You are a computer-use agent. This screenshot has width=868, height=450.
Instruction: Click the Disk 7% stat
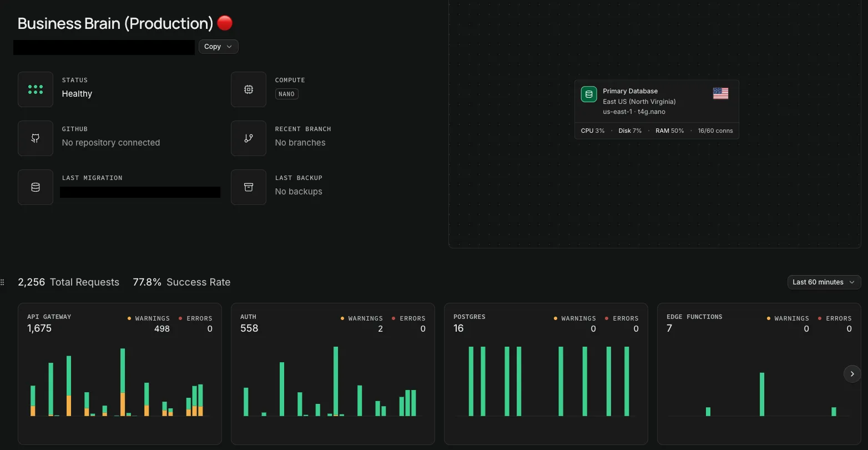pos(630,131)
